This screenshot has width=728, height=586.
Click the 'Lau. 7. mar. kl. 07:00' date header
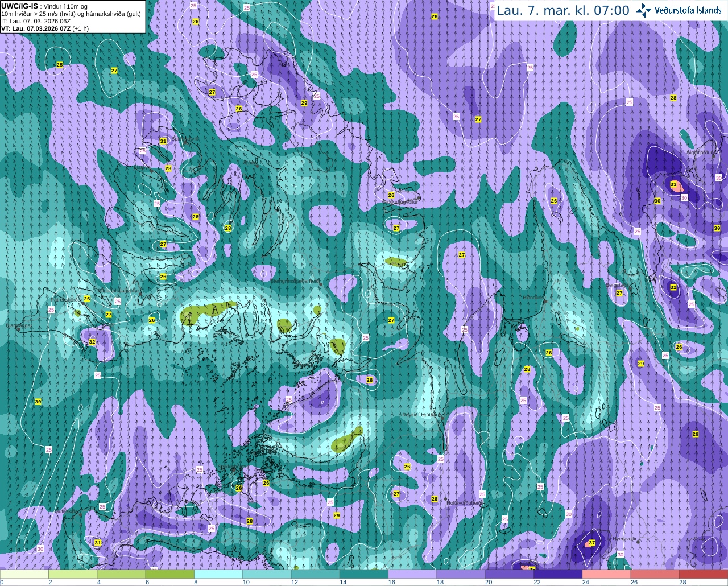click(563, 10)
